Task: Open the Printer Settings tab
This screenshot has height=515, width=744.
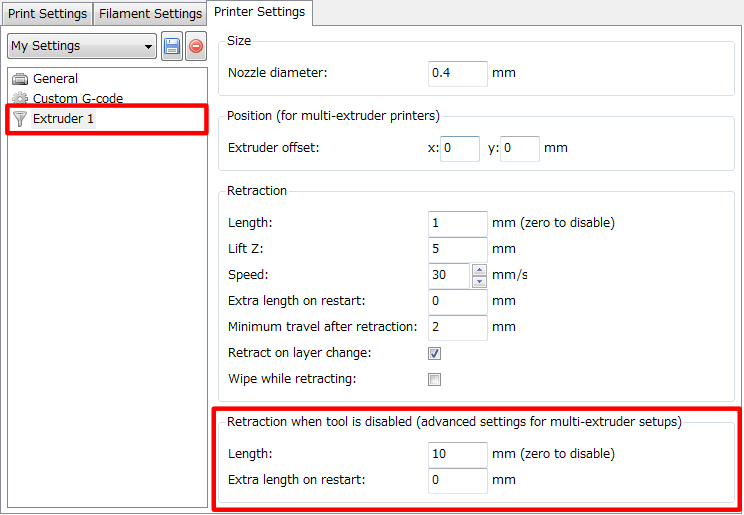Action: pyautogui.click(x=260, y=12)
